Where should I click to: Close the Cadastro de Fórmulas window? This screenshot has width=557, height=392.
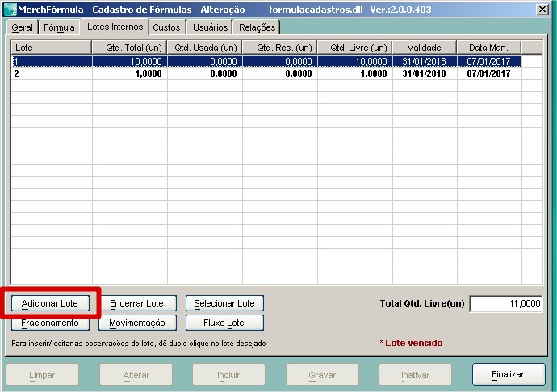pyautogui.click(x=541, y=9)
